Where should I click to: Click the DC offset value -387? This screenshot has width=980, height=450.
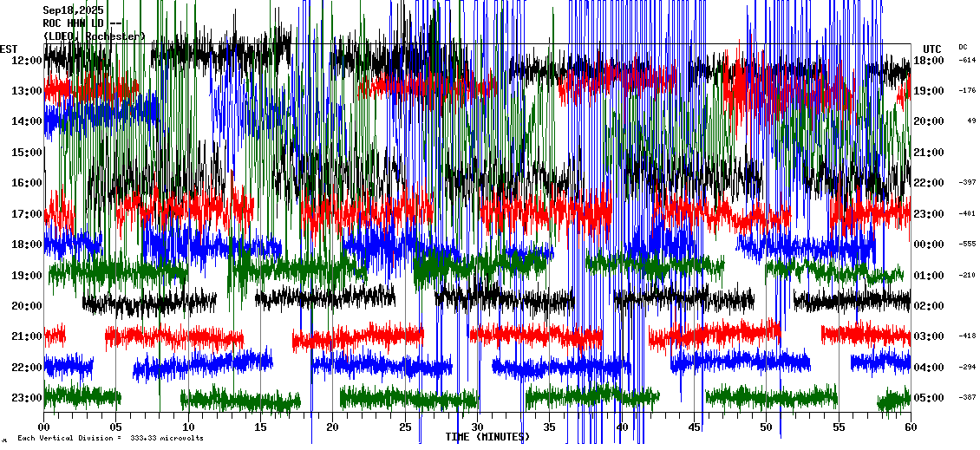coord(967,398)
